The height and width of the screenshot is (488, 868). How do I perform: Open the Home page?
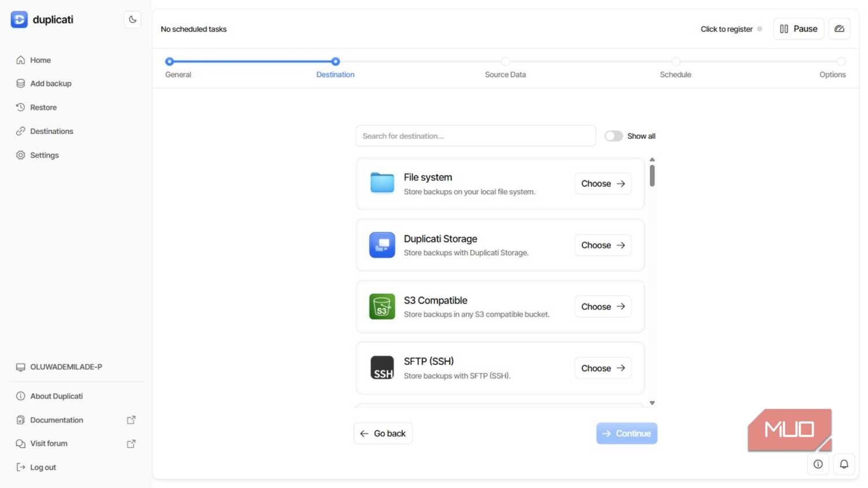tap(41, 60)
